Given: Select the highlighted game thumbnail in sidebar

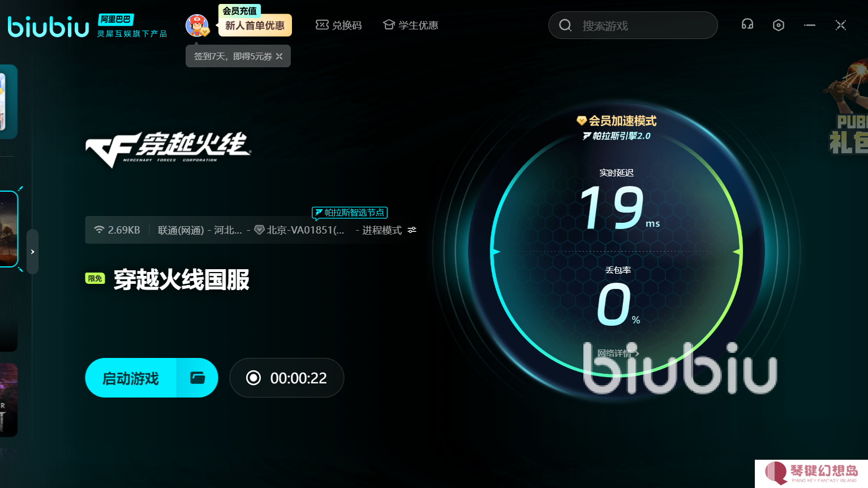Looking at the screenshot, I should [8, 229].
